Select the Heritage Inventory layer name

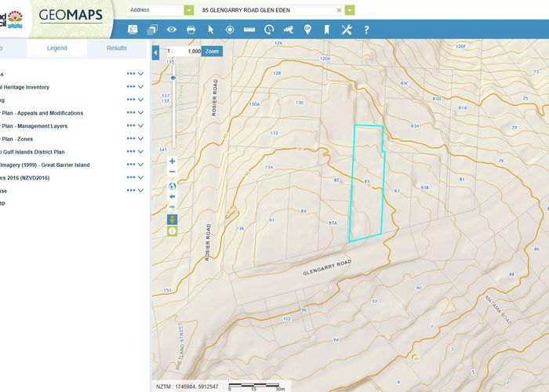tap(24, 87)
